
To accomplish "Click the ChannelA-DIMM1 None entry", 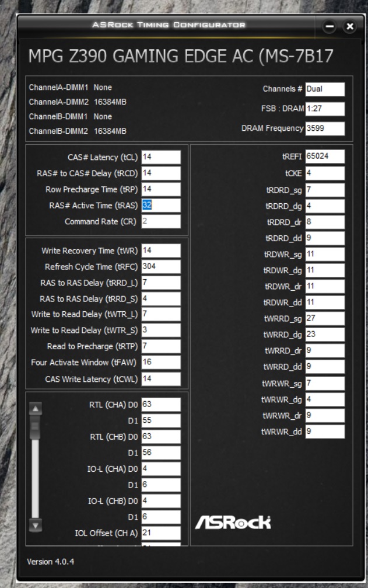I will (71, 88).
